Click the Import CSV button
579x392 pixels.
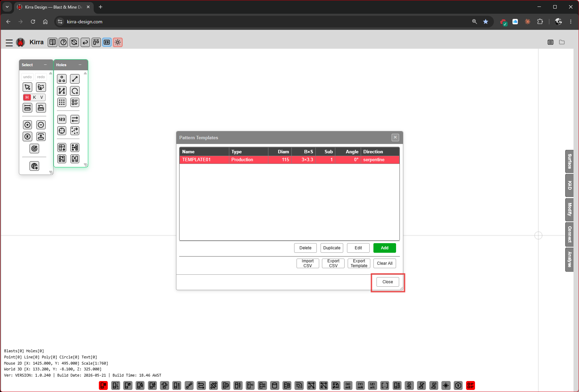click(308, 263)
